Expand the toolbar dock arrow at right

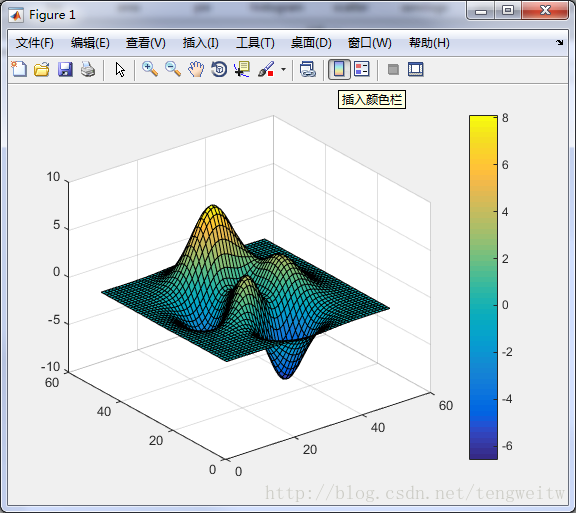pos(559,43)
